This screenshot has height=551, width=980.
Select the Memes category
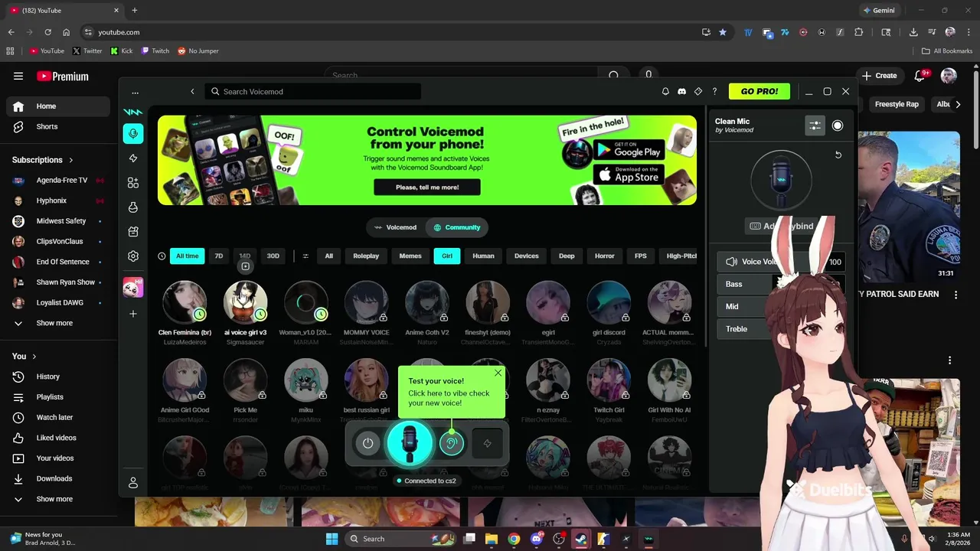coord(410,256)
